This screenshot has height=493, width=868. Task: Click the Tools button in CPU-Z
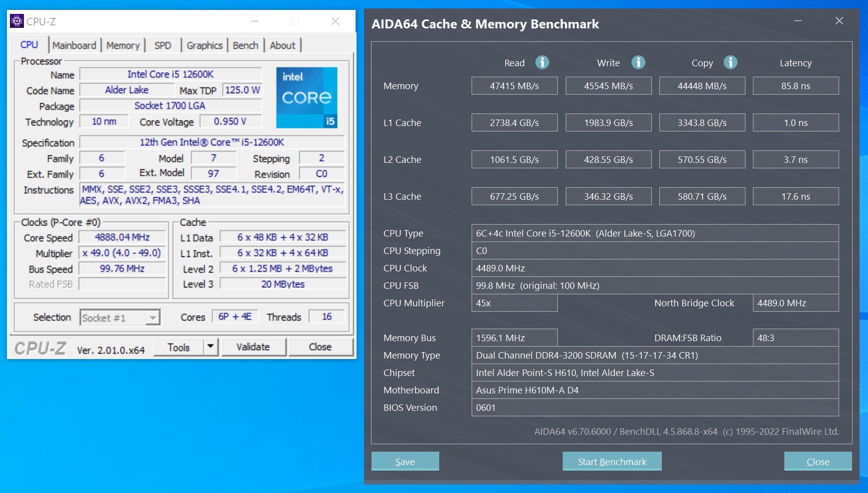(x=179, y=347)
